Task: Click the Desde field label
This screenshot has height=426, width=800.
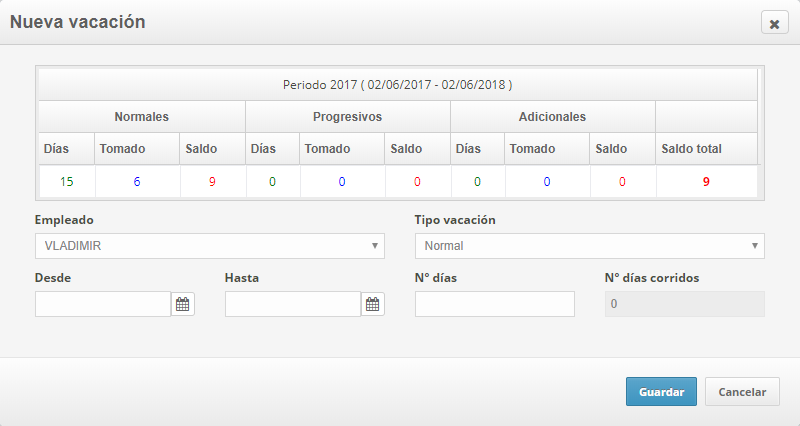Action: [53, 278]
